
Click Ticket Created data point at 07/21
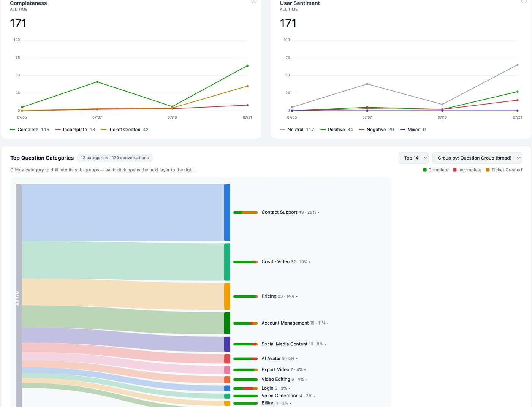click(247, 86)
